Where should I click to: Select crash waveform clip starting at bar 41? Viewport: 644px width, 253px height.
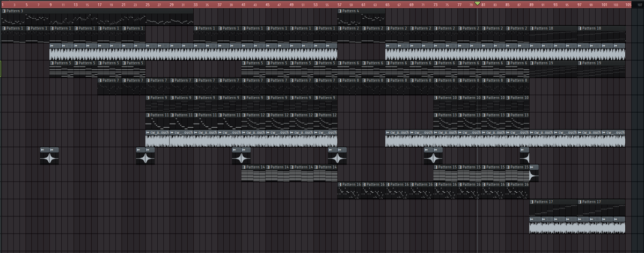(246, 159)
